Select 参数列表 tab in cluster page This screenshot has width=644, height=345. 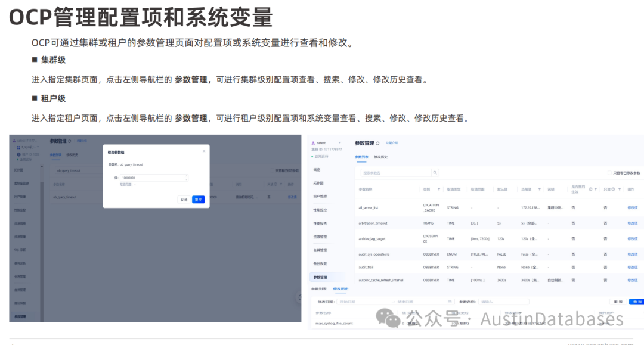pyautogui.click(x=361, y=157)
